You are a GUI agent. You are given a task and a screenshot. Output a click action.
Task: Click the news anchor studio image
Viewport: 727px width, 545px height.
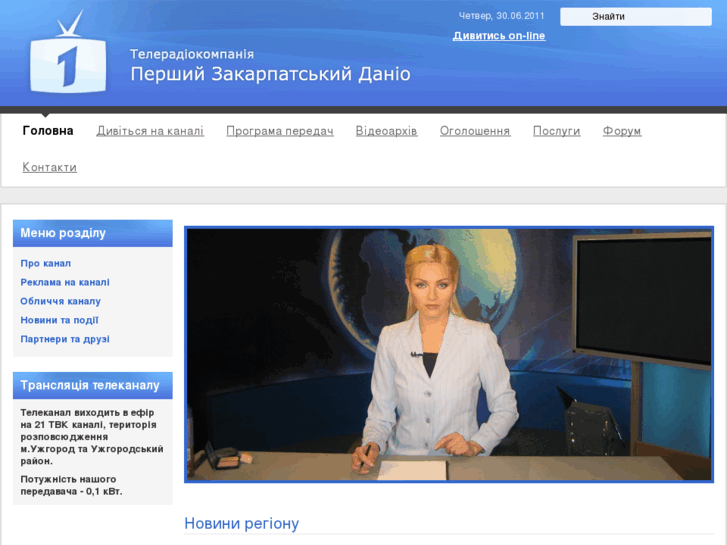[x=449, y=354]
